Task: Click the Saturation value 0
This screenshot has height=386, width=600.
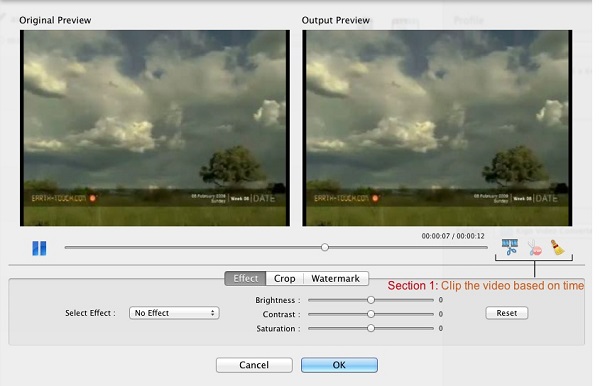Action: [x=441, y=328]
